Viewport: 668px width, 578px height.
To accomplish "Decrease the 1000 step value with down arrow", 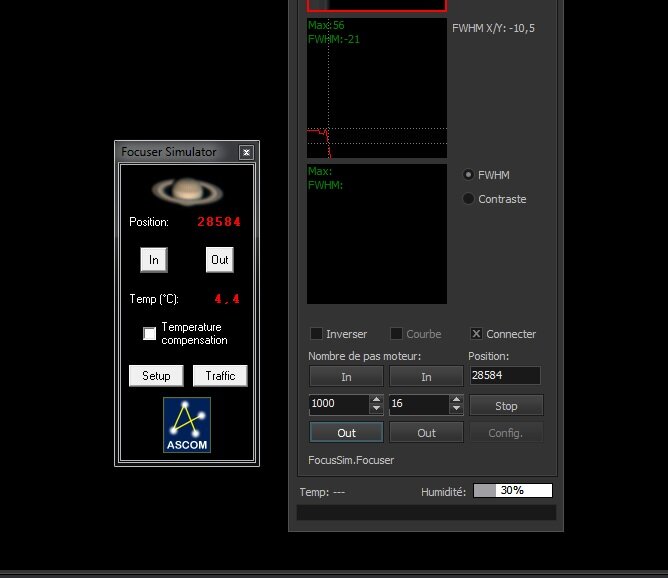I will point(376,408).
